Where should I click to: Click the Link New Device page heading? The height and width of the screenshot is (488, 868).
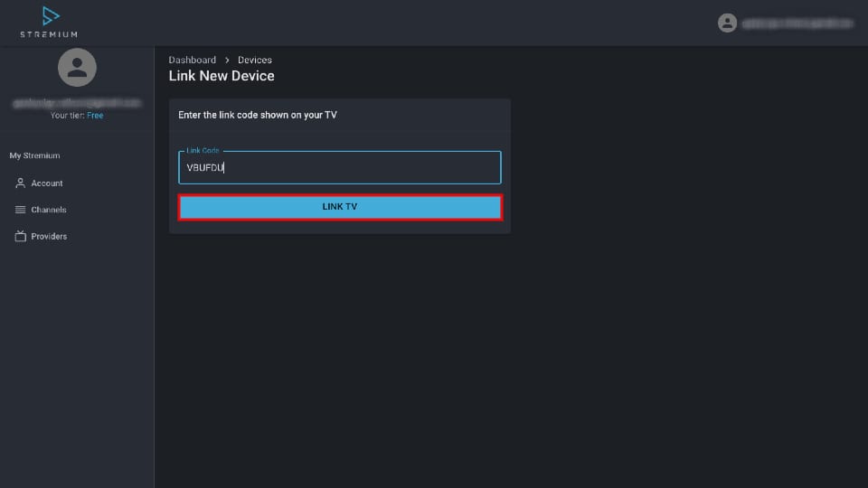pyautogui.click(x=222, y=76)
